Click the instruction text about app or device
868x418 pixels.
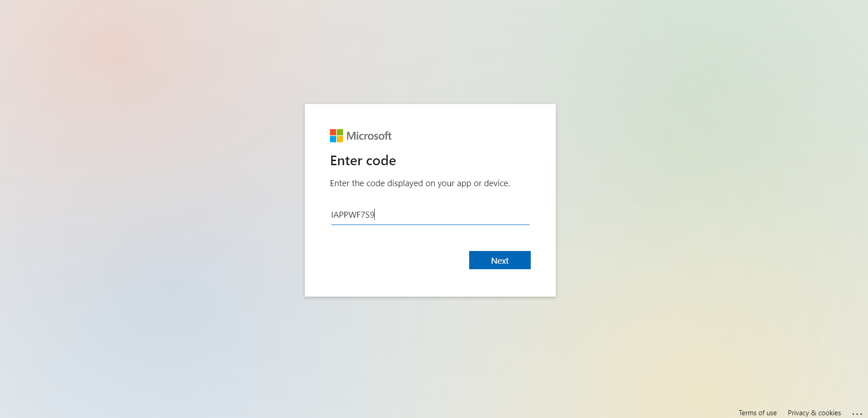point(420,183)
